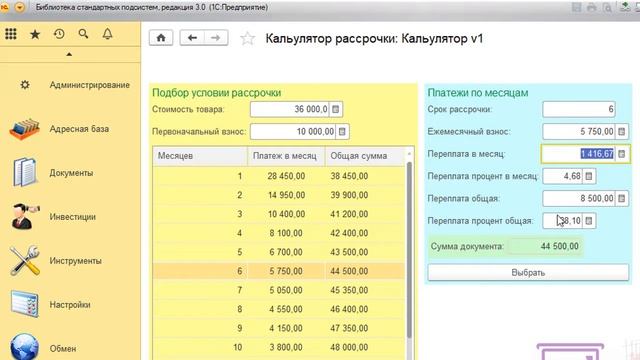The image size is (640, 360).
Task: Open calculator for Переплата в месяц
Action: click(x=622, y=154)
